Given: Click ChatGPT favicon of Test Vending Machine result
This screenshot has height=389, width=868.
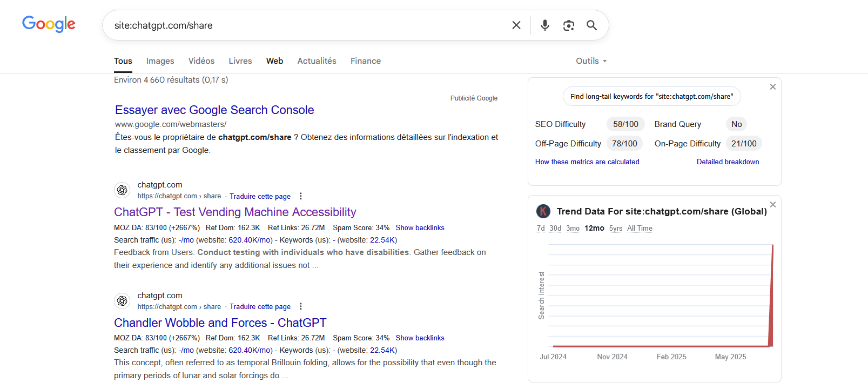Looking at the screenshot, I should [x=122, y=190].
